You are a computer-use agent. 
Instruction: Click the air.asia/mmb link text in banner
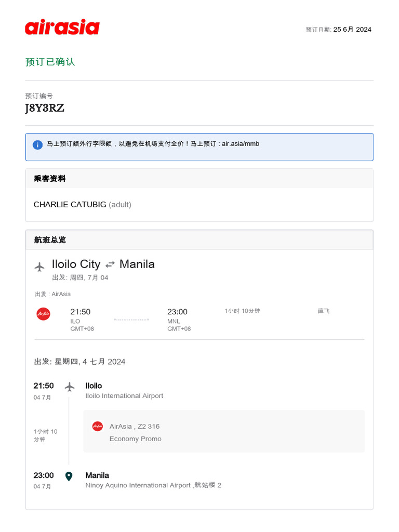pos(241,143)
